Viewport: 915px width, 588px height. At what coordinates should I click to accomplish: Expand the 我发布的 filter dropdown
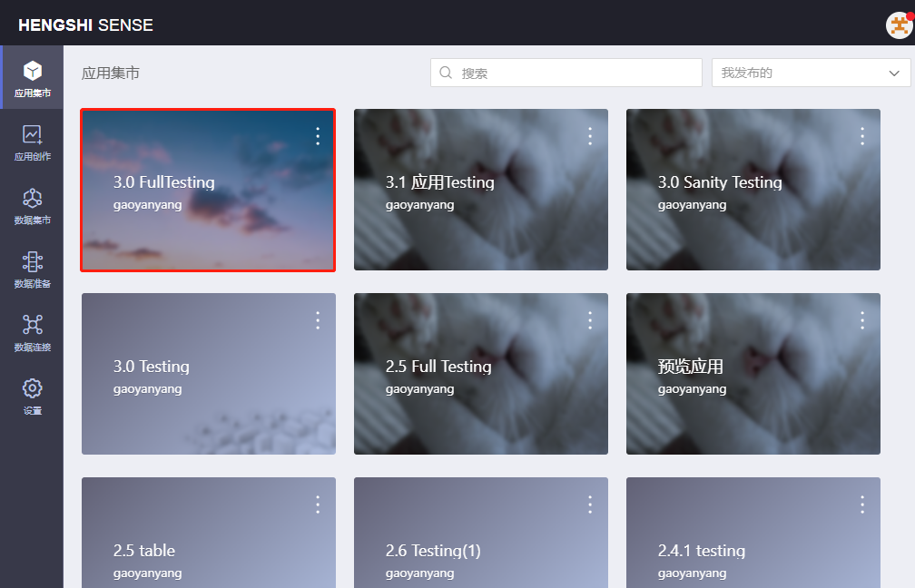(811, 73)
